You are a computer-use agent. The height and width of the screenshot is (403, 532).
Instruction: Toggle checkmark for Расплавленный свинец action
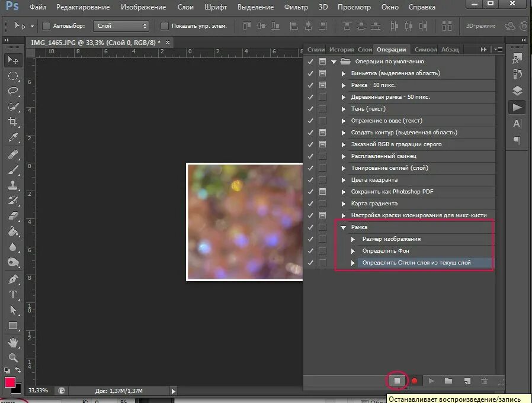pyautogui.click(x=310, y=156)
